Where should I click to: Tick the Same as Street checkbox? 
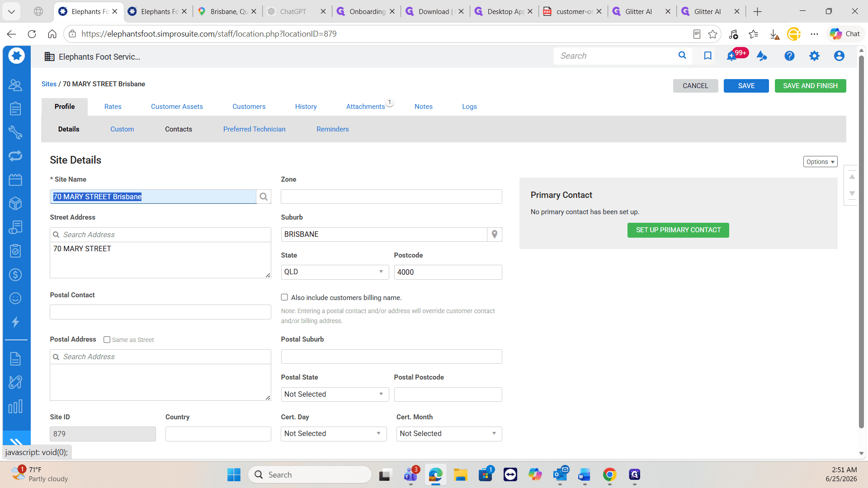(x=107, y=339)
